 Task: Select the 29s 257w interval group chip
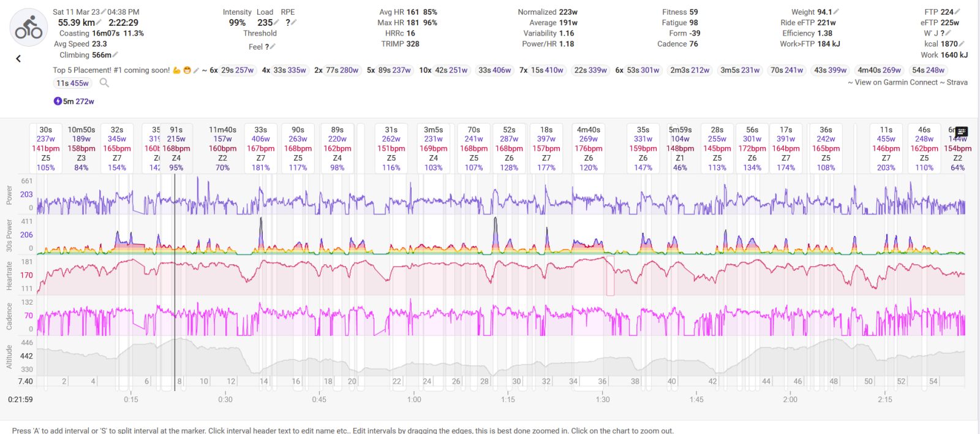(x=232, y=70)
